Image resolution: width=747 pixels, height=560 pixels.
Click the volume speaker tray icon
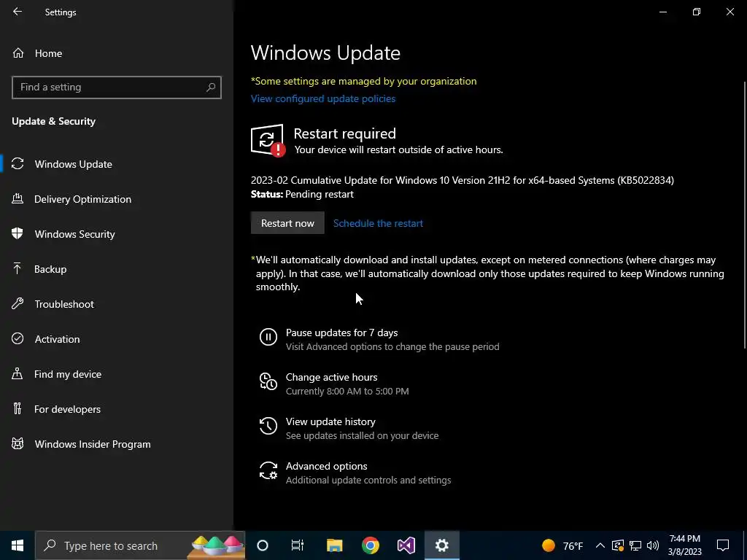[653, 545]
